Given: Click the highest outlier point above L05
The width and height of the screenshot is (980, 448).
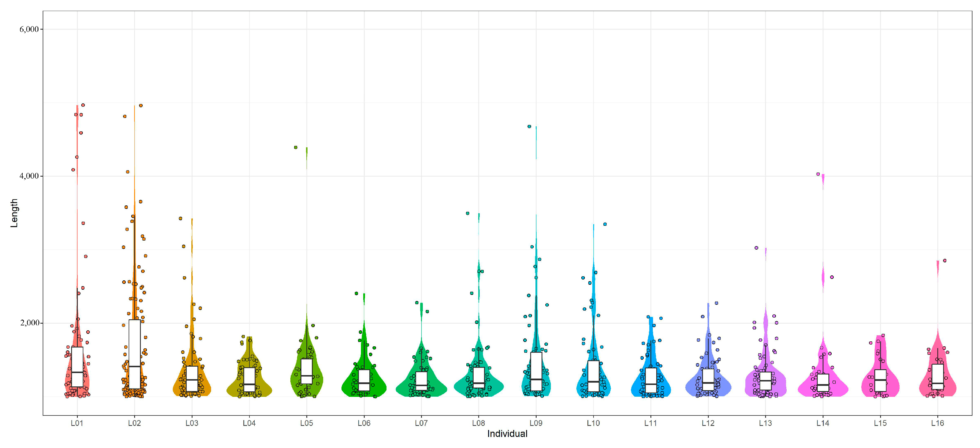Looking at the screenshot, I should (x=296, y=147).
